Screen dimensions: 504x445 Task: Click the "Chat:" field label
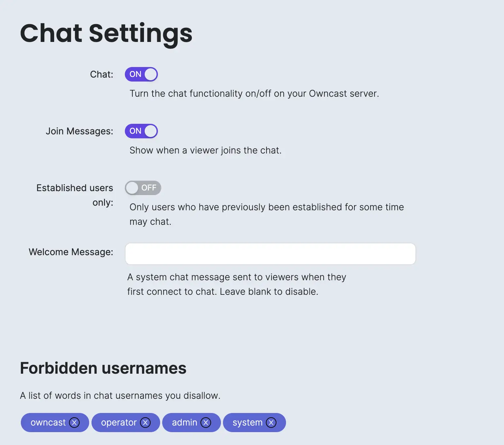[101, 74]
